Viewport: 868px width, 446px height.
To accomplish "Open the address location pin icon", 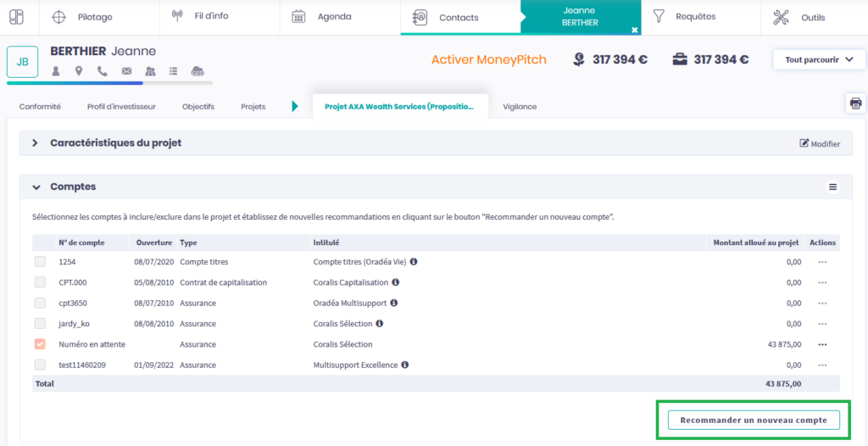I will [x=79, y=71].
